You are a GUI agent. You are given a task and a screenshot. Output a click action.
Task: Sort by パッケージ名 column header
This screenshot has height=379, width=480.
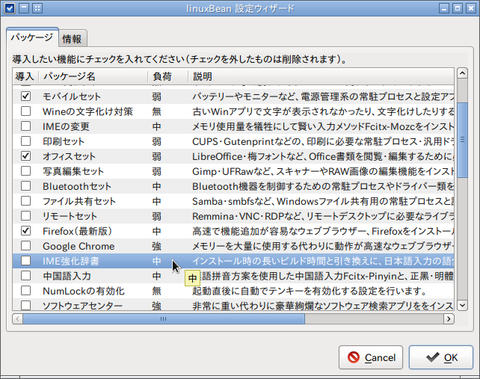(93, 77)
